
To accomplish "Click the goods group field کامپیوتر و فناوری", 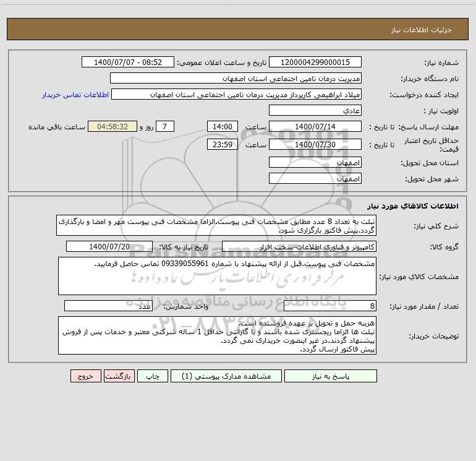I will (x=299, y=246).
